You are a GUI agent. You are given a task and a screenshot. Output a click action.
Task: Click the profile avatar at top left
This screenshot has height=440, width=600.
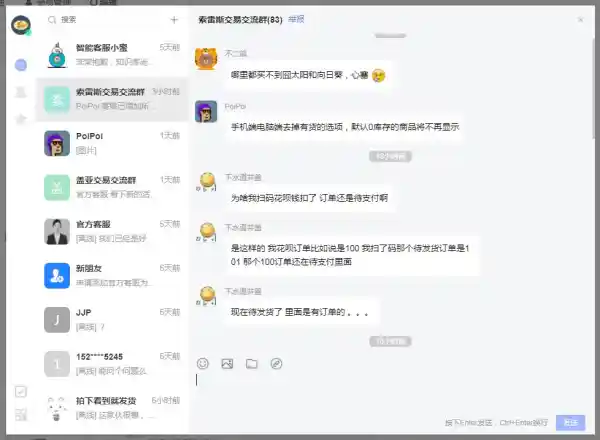[21, 25]
